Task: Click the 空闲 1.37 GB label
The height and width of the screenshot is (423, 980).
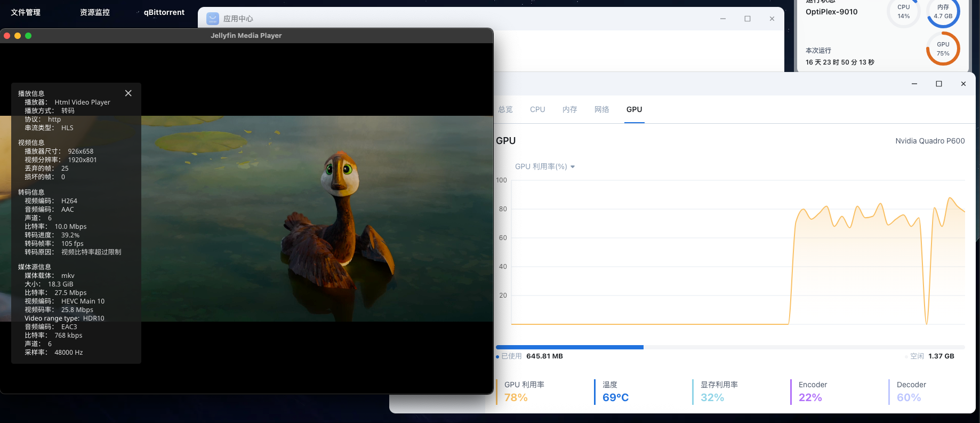Action: (930, 356)
